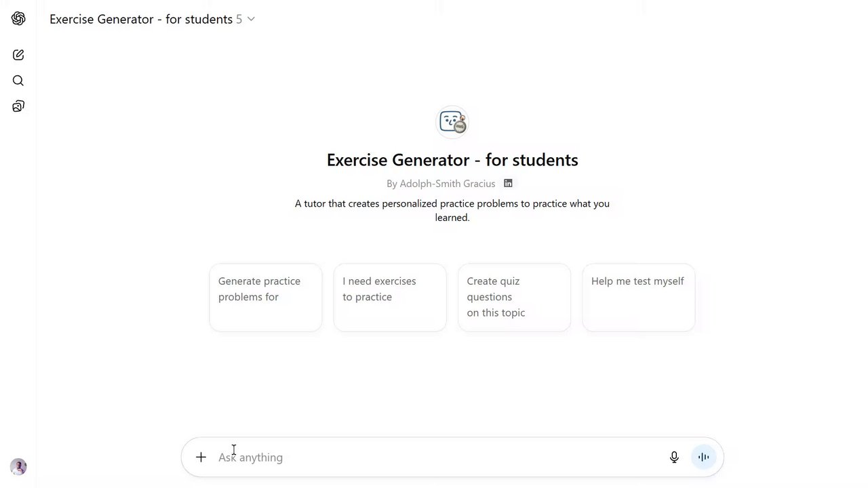This screenshot has width=868, height=488.
Task: Open the GPTs library icon
Action: click(x=18, y=106)
